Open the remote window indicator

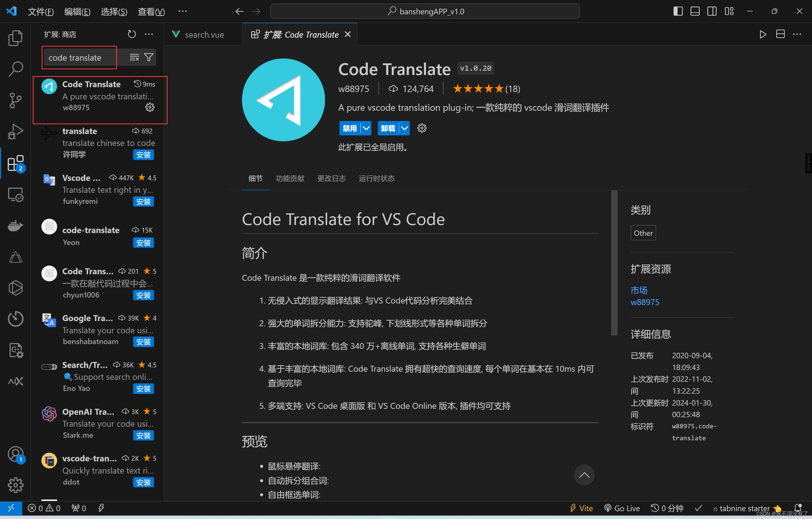click(x=11, y=508)
